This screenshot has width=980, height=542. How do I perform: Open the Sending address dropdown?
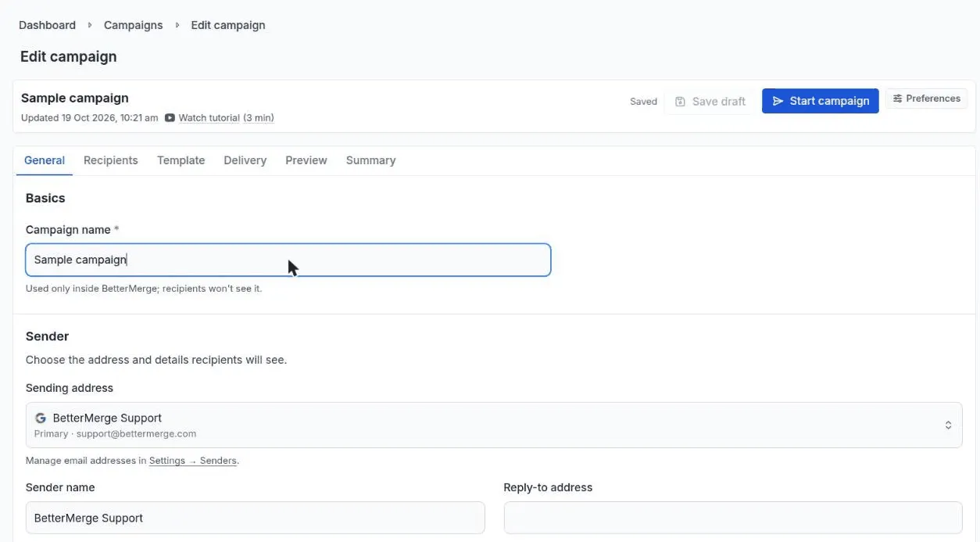tap(493, 425)
